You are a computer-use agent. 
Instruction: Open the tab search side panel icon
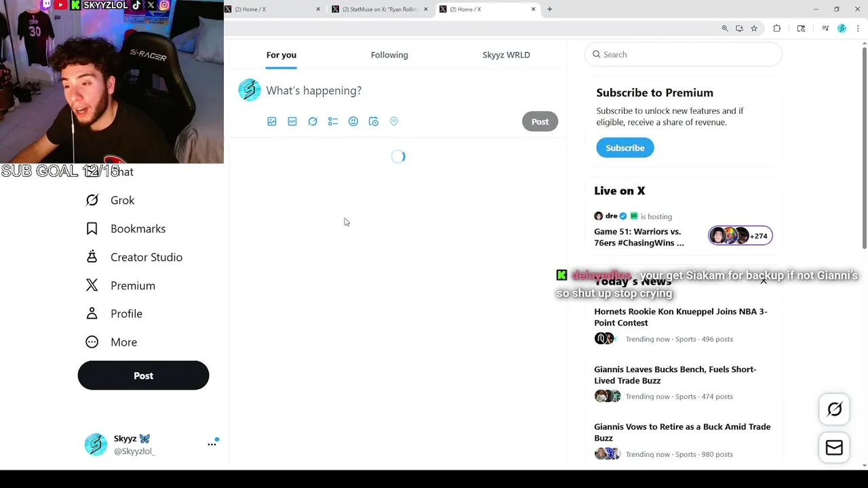tap(801, 28)
